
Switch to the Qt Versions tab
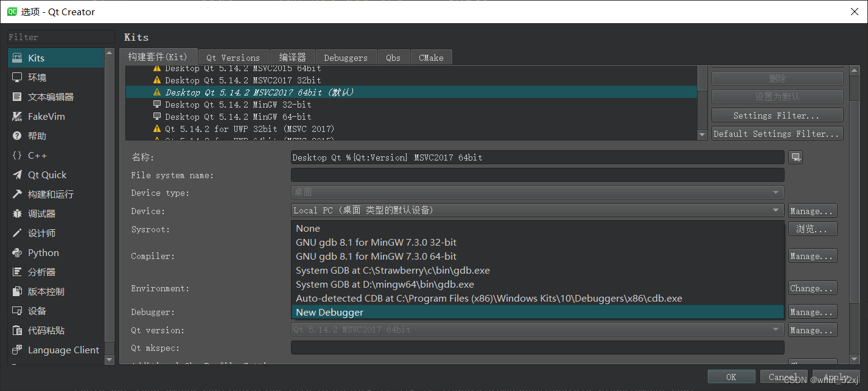click(x=233, y=57)
